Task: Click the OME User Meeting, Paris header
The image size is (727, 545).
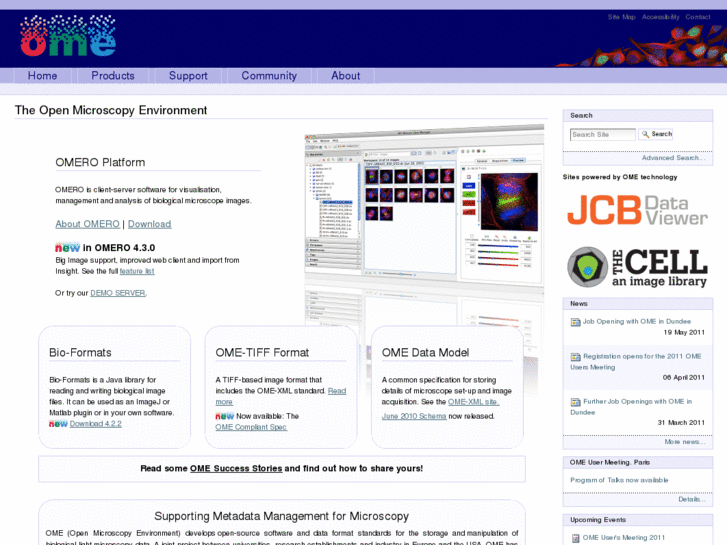Action: coord(638,462)
